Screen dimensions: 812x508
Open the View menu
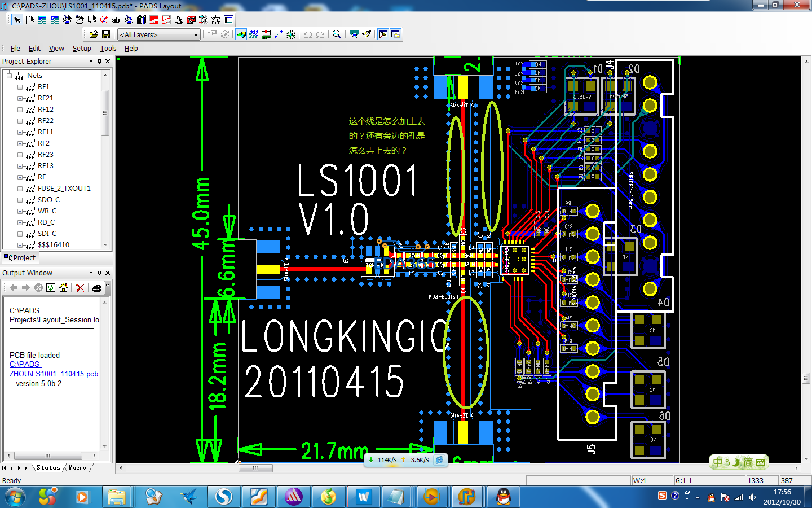(56, 49)
